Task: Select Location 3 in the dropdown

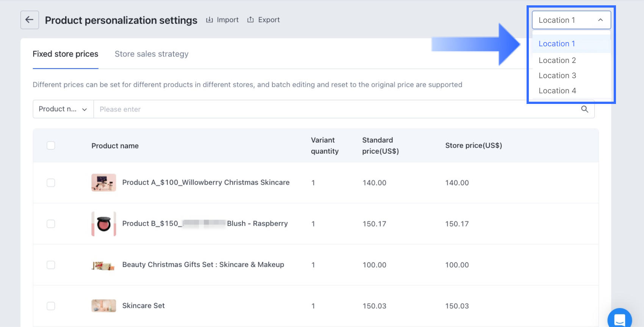Action: 557,75
